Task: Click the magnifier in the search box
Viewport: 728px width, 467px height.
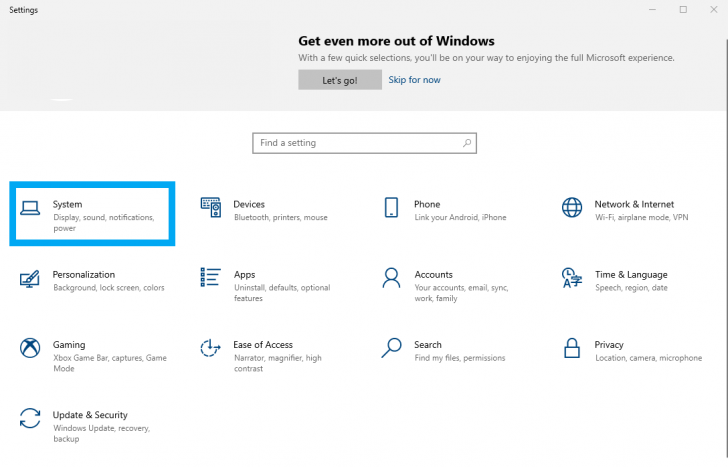Action: pos(466,143)
